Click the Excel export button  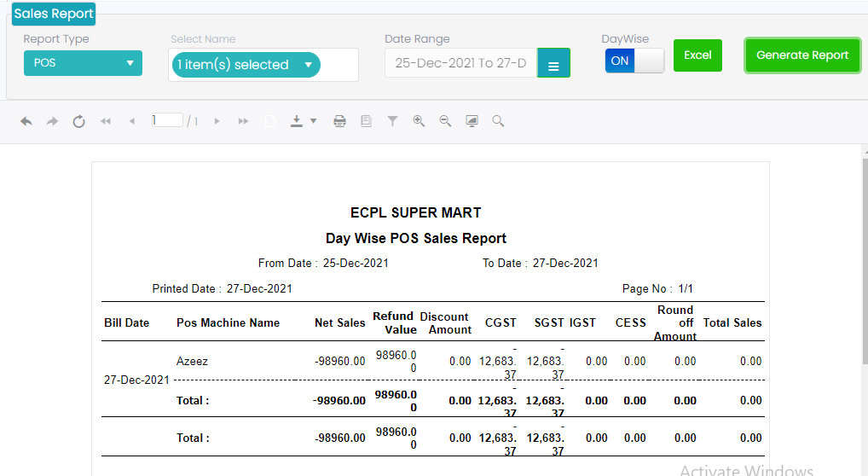point(697,55)
